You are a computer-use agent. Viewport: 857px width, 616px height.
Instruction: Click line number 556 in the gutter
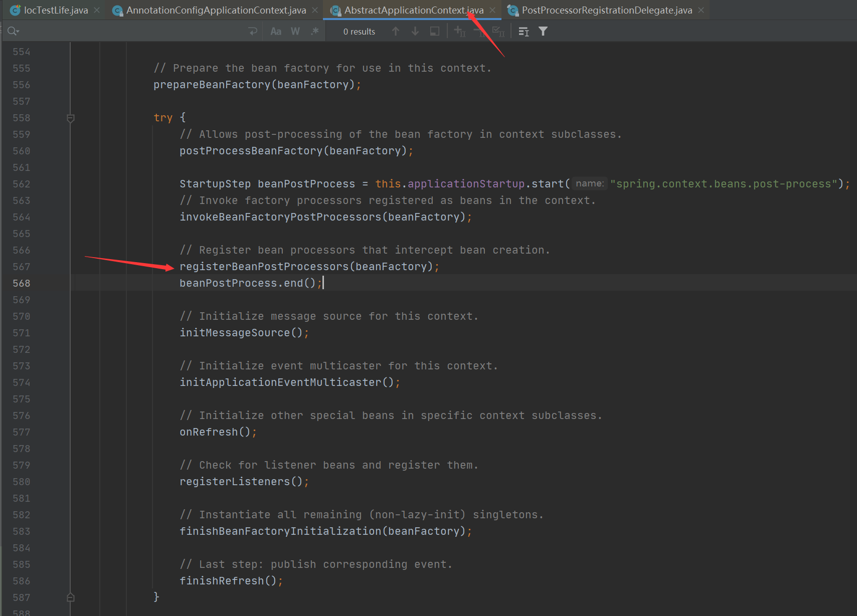22,85
